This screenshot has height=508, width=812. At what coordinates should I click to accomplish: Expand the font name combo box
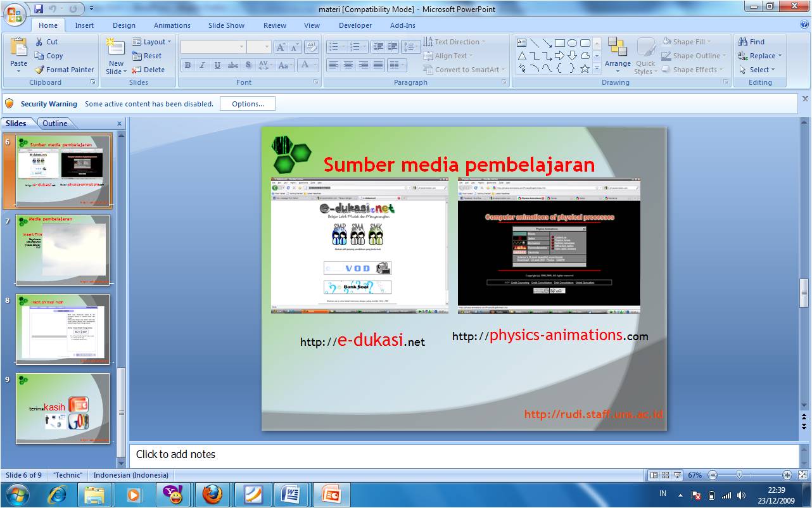pyautogui.click(x=241, y=47)
